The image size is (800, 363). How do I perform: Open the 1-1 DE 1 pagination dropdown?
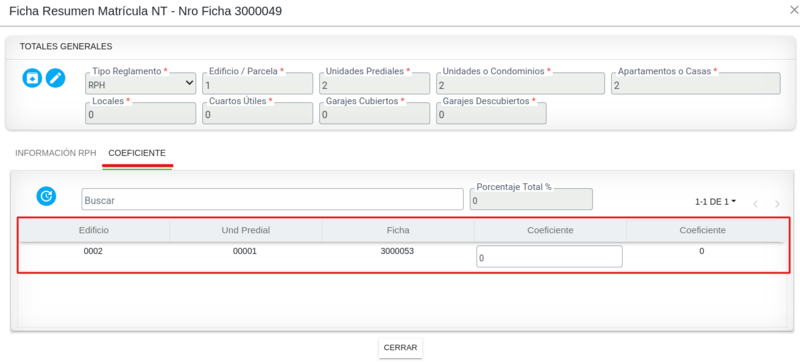click(715, 202)
